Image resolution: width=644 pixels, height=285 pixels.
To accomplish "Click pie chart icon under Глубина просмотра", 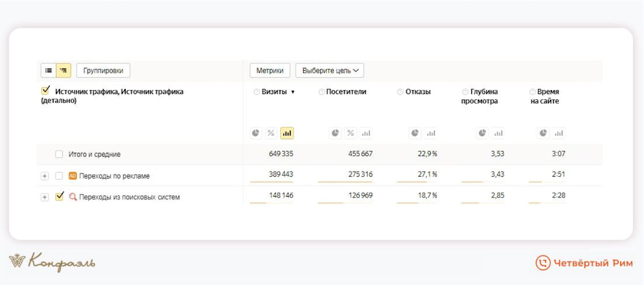I will pos(482,133).
